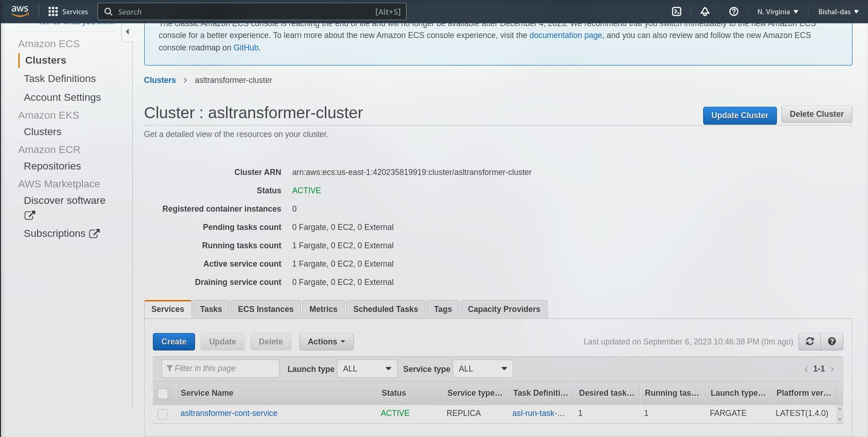Open AWS CloudShell from the top bar

(676, 11)
